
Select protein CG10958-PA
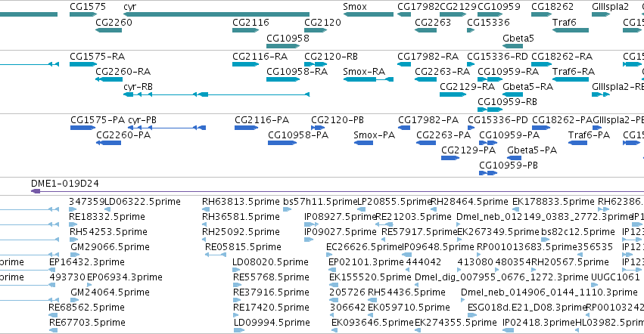(x=282, y=143)
